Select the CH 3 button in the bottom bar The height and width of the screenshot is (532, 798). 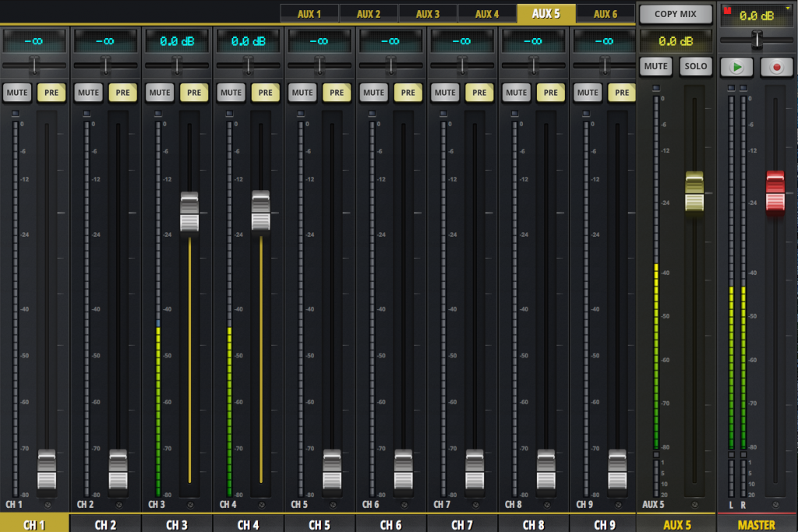(x=177, y=524)
